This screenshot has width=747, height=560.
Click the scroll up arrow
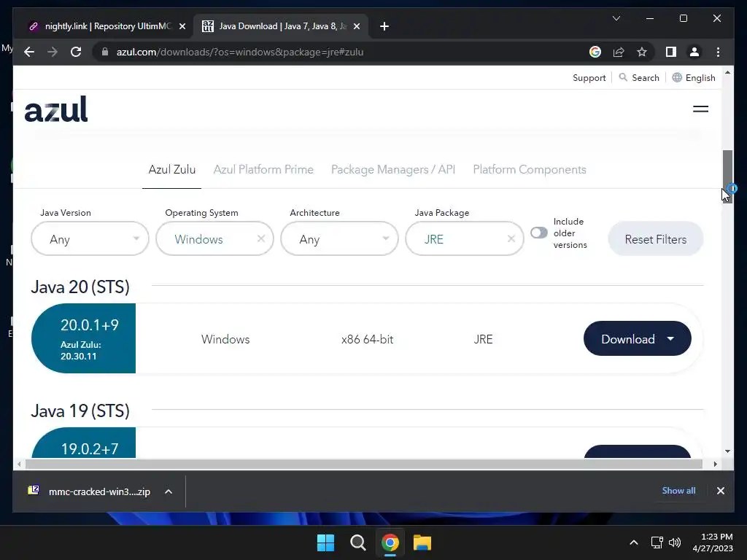(x=727, y=72)
